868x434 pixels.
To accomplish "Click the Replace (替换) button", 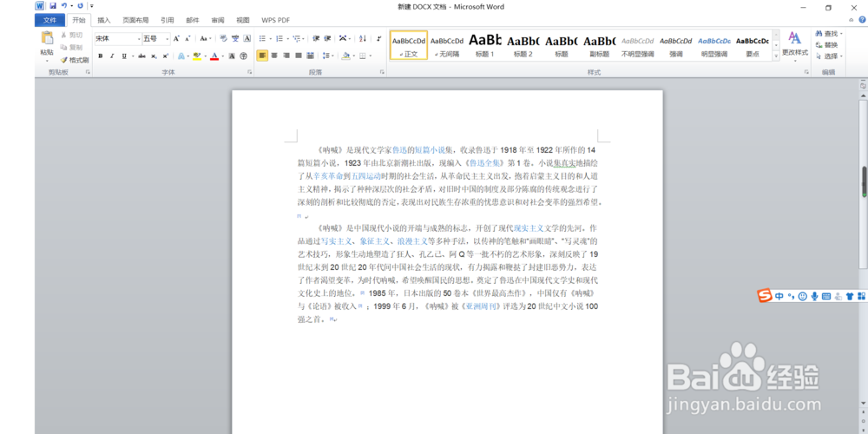I will click(x=826, y=45).
